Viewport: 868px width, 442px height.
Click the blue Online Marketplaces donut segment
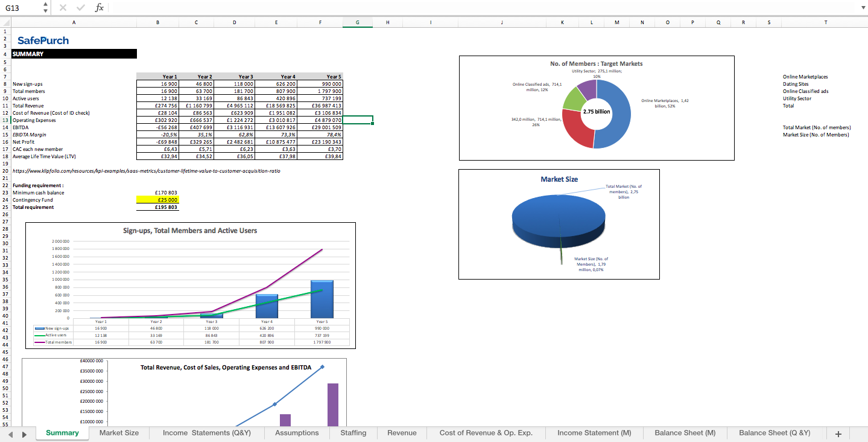click(620, 115)
